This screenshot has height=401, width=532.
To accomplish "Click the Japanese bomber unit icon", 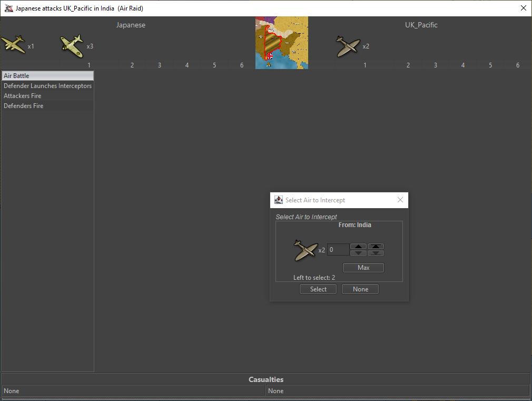I will (x=14, y=45).
